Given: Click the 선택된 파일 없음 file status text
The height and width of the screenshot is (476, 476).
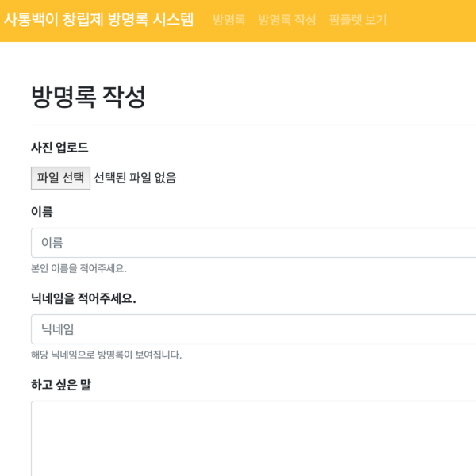Looking at the screenshot, I should click(x=135, y=178).
